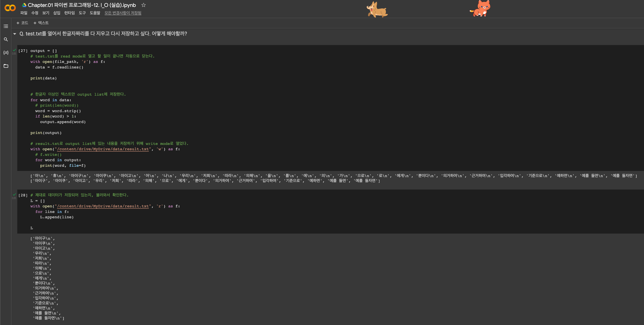This screenshot has width=644, height=325.
Task: Open the 도구 menu
Action: (x=82, y=13)
